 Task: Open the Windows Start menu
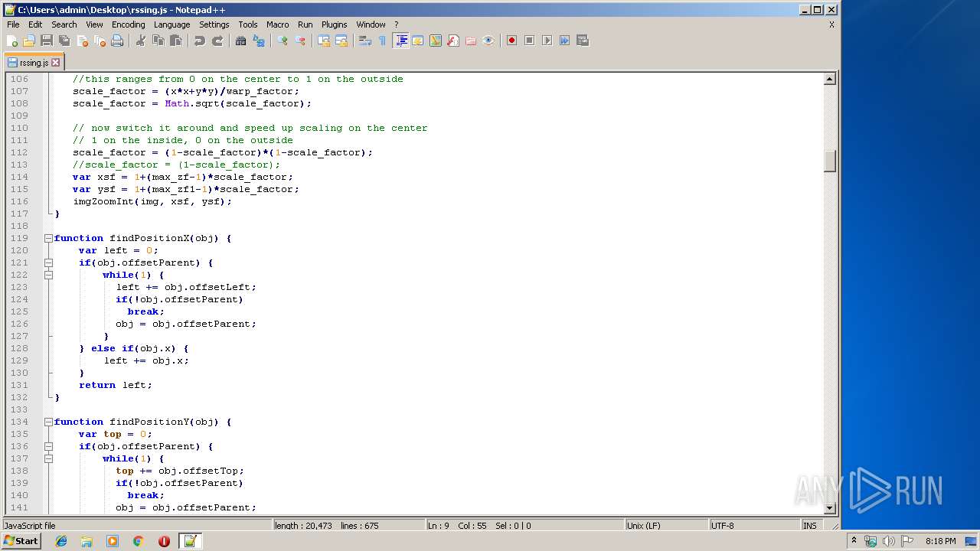click(21, 541)
